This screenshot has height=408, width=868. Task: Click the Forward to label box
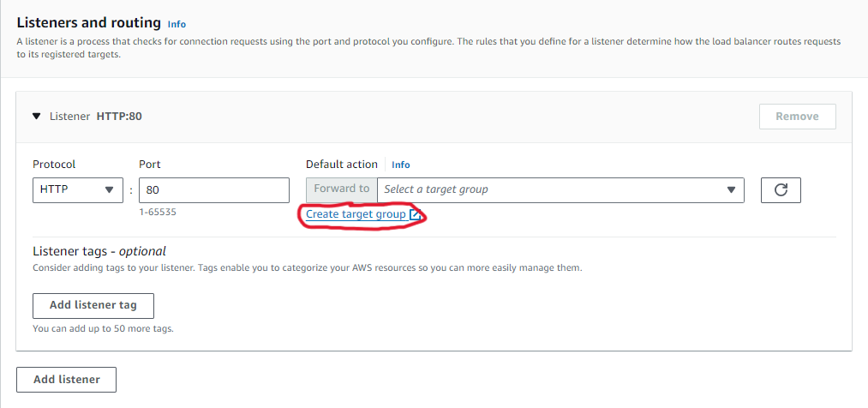point(342,190)
